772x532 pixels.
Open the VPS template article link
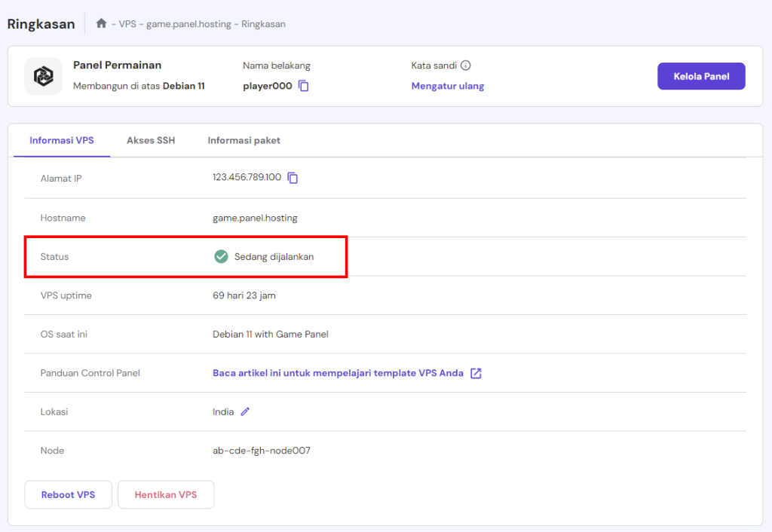pos(338,373)
